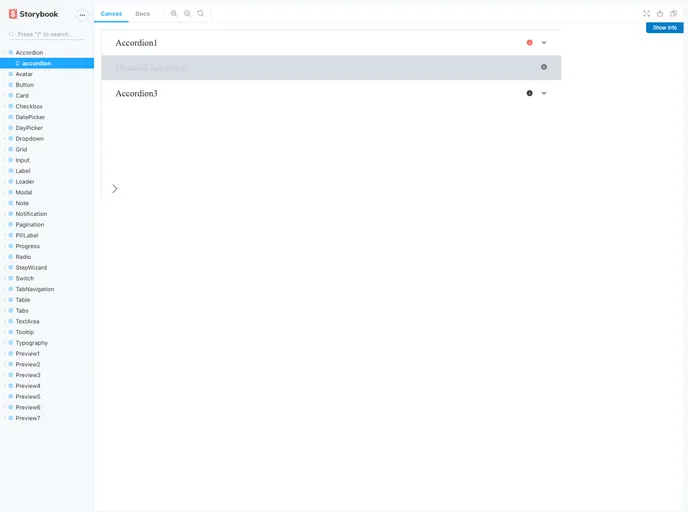Expand the Dropdown component group
Screen dimensions: 688x512
pyautogui.click(x=29, y=139)
